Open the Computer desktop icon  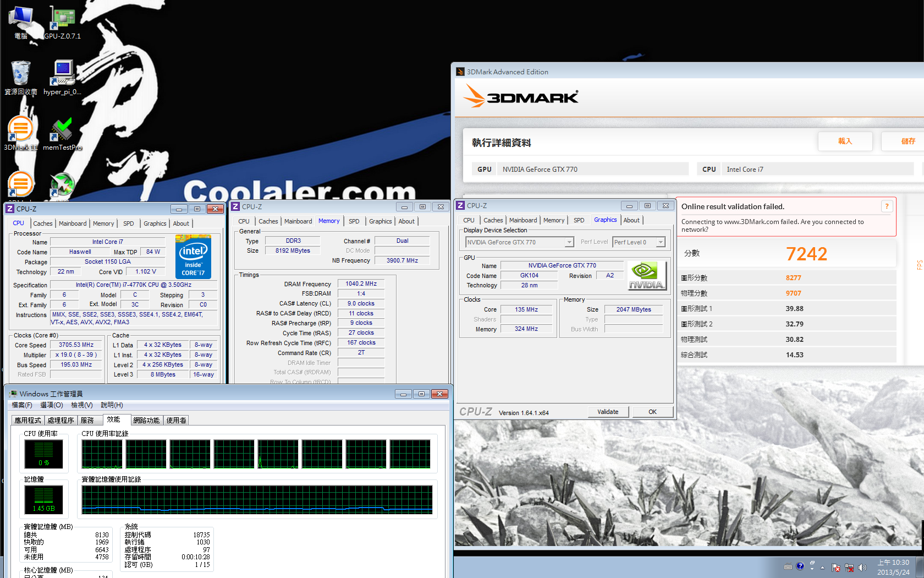coord(21,22)
